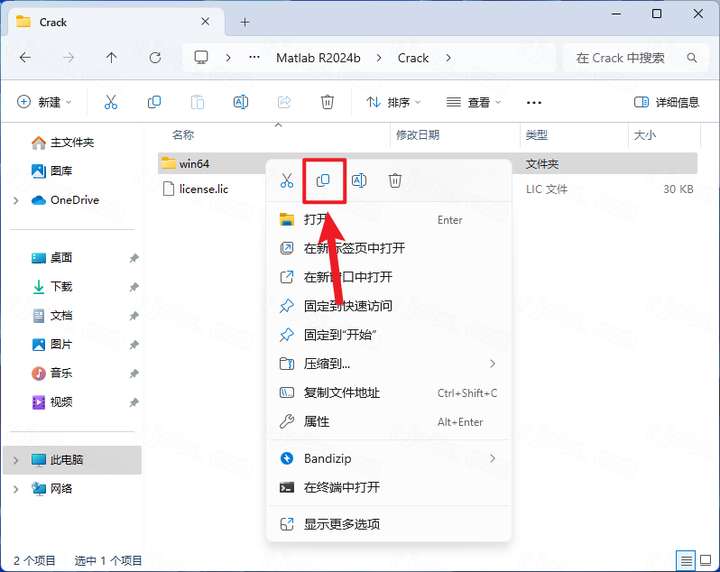Expand the 压缩到... submenu arrow
The width and height of the screenshot is (720, 572).
tap(492, 364)
